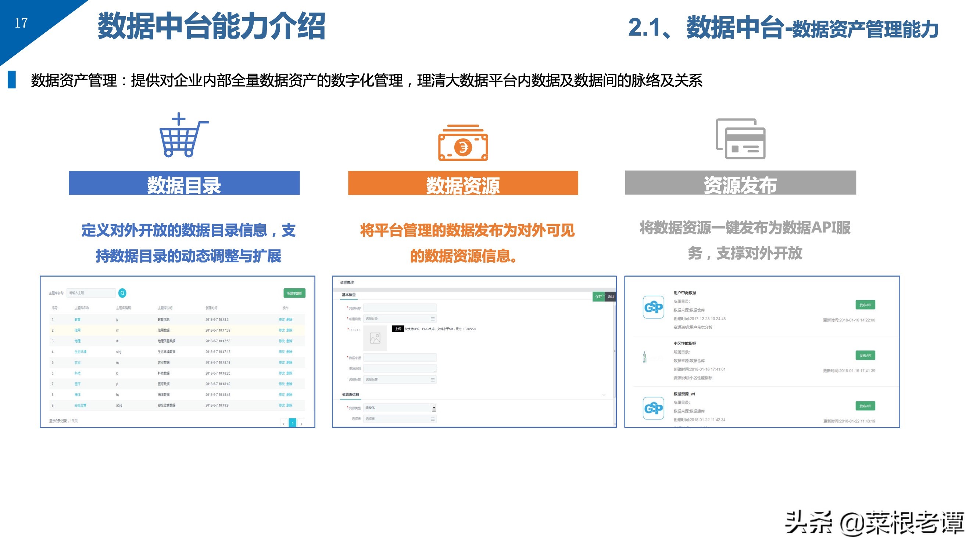980x551 pixels.
Task: Open the 资源类型 结构化 dropdown
Action: pyautogui.click(x=434, y=408)
